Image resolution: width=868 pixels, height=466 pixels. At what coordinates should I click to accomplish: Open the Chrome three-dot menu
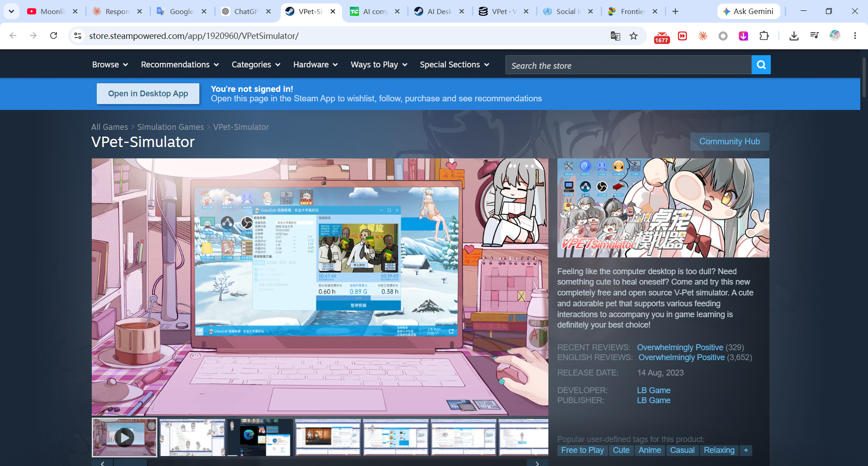pyautogui.click(x=855, y=36)
